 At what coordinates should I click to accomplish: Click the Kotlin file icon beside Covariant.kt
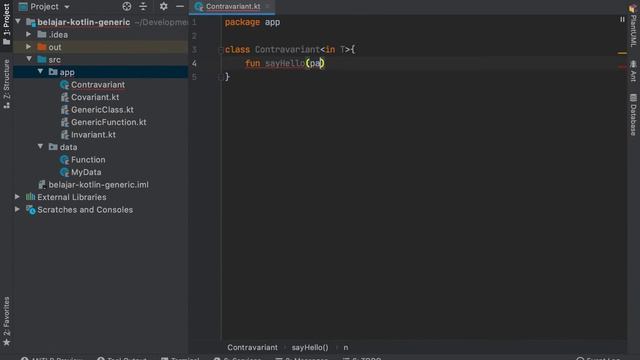point(64,97)
